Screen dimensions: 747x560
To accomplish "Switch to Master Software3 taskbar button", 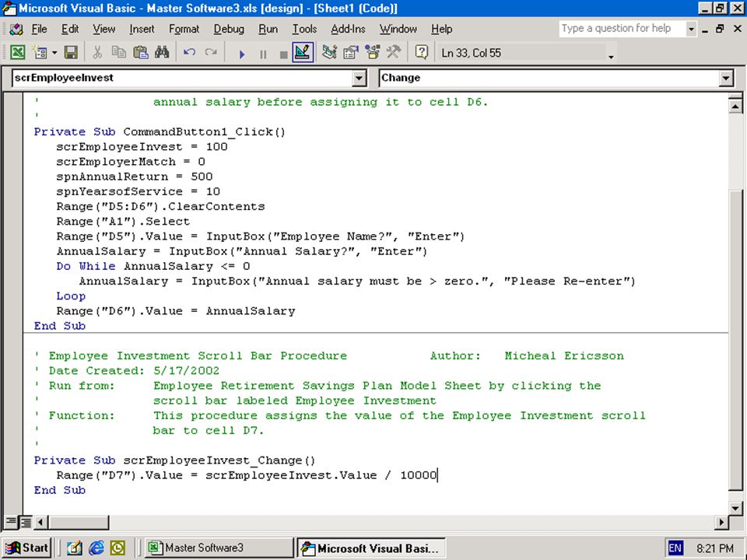I will [219, 548].
